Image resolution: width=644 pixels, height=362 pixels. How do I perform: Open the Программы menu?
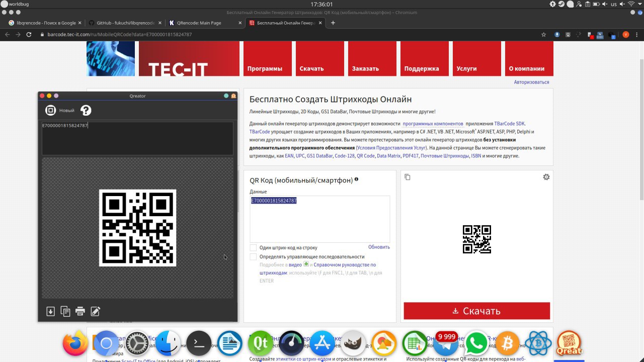[x=268, y=59]
